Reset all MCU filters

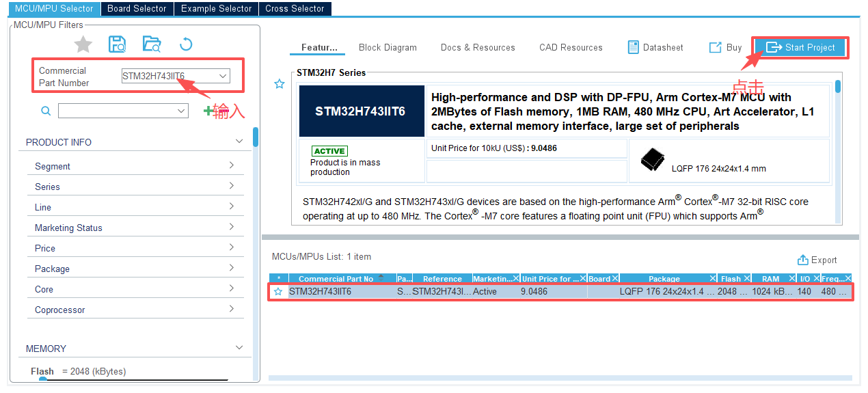tap(186, 44)
